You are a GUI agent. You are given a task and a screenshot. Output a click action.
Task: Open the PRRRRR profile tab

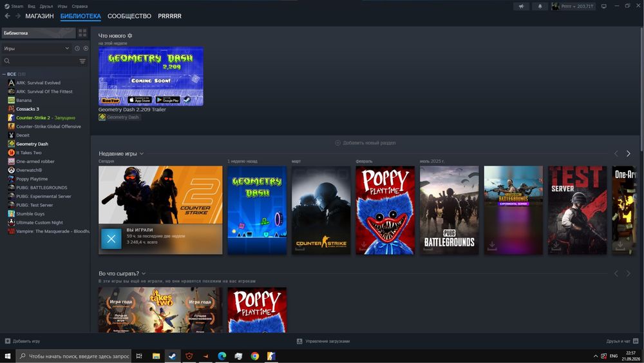169,16
